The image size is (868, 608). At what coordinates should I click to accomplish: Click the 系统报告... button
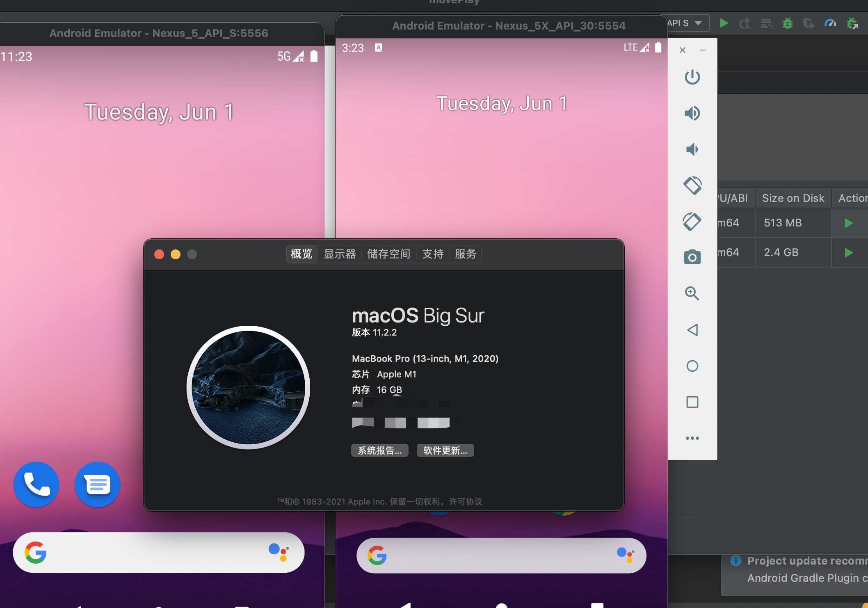coord(379,450)
